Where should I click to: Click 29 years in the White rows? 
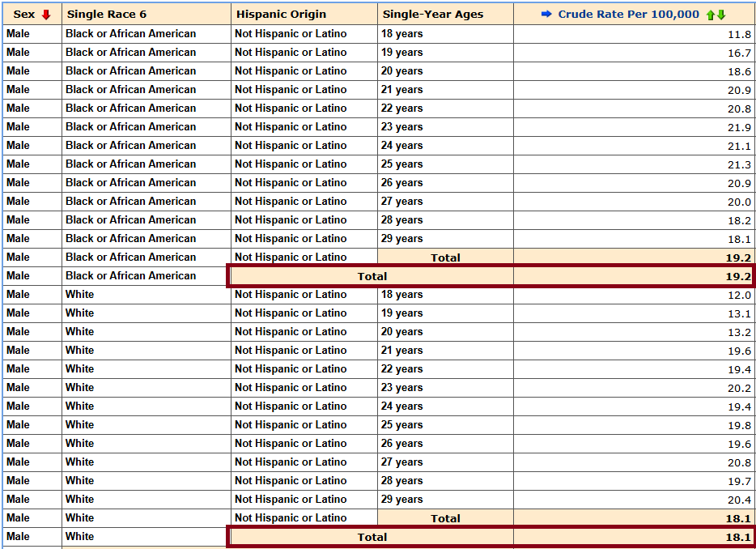tap(401, 500)
